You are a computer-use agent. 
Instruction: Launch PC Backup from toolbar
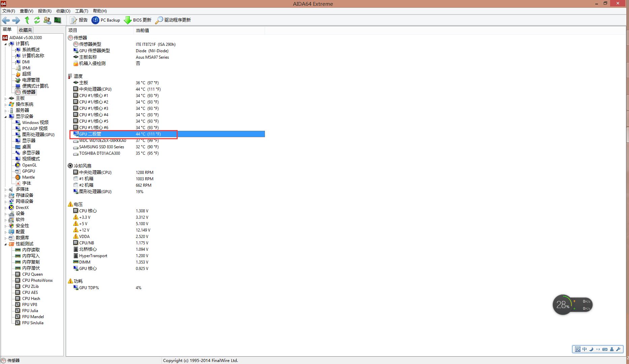(106, 20)
